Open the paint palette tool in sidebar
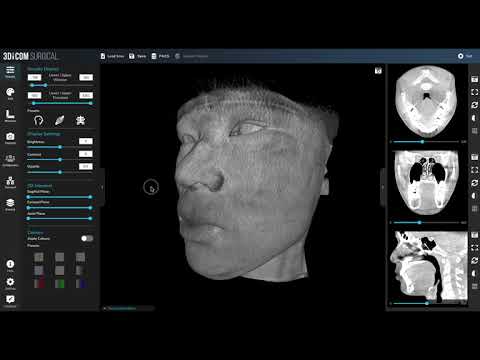This screenshot has width=480, height=360. coord(10,93)
